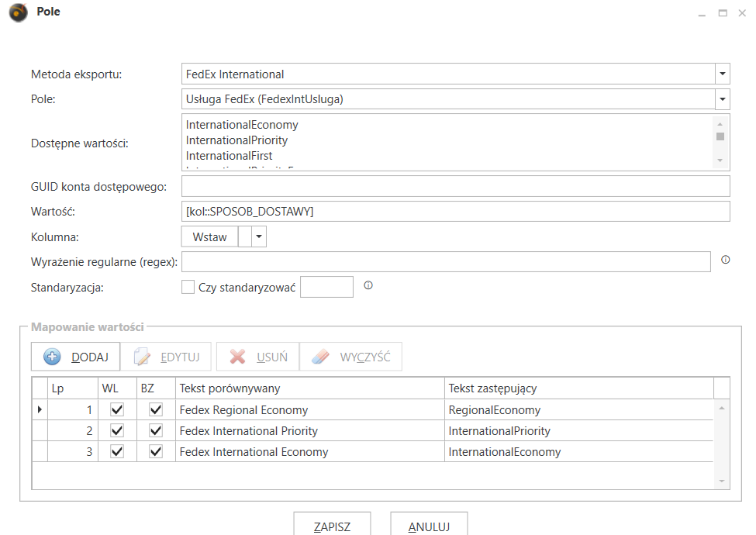Click the Tekst zastępujący column header
The image size is (756, 535).
click(x=579, y=388)
